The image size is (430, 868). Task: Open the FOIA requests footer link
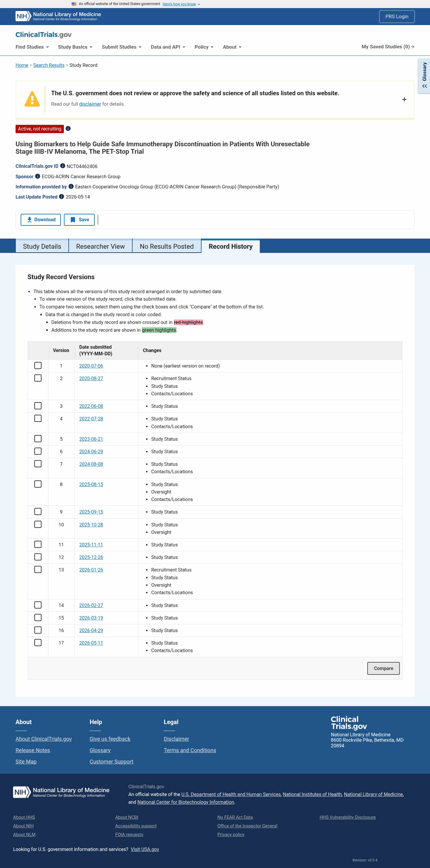pyautogui.click(x=129, y=834)
